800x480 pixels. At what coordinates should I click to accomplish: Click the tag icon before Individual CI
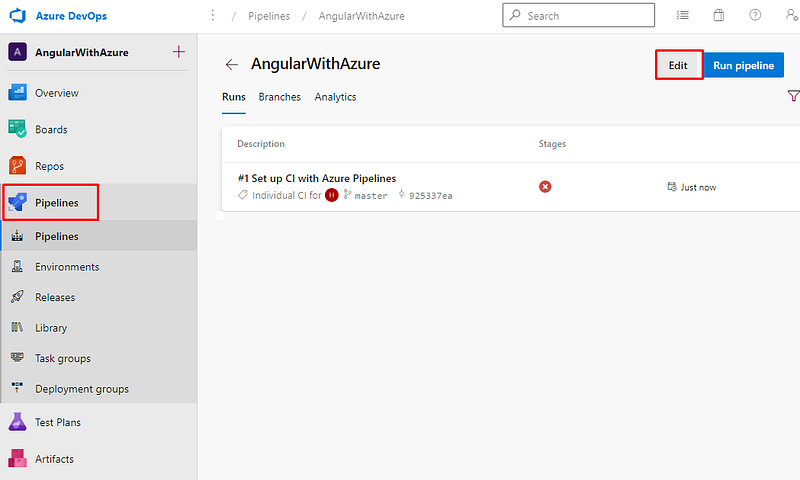243,195
